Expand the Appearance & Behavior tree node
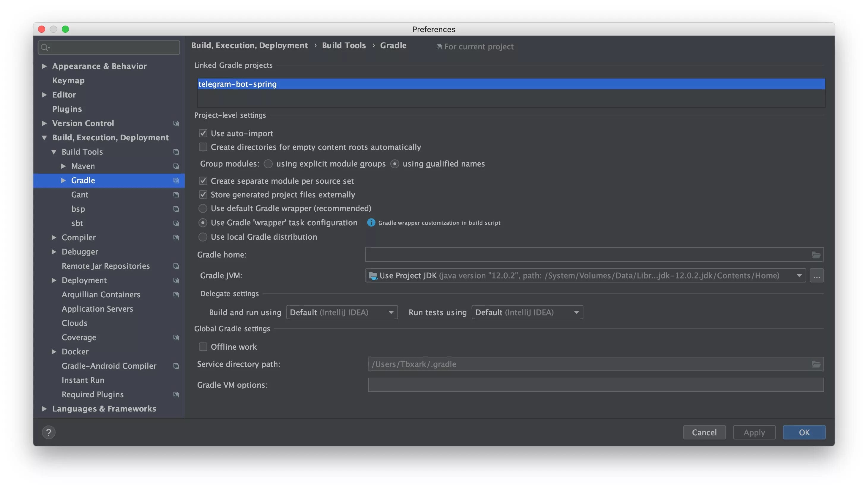The width and height of the screenshot is (868, 490). 44,66
